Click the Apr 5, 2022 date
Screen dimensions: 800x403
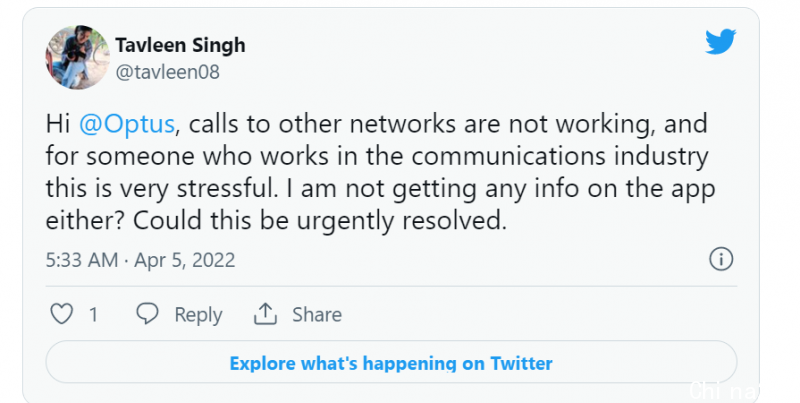(185, 260)
